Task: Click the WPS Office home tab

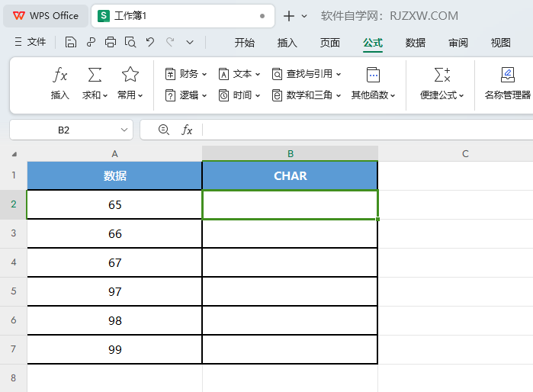Action: (46, 16)
